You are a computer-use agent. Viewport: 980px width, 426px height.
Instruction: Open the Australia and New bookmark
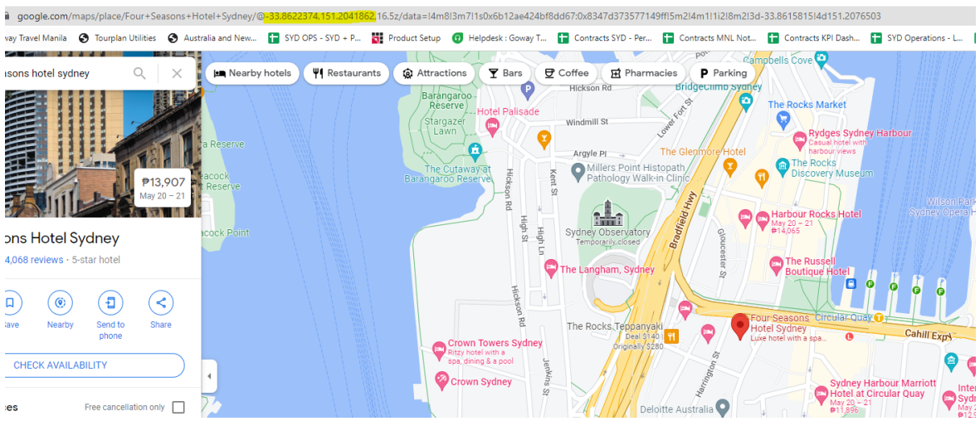[x=212, y=38]
